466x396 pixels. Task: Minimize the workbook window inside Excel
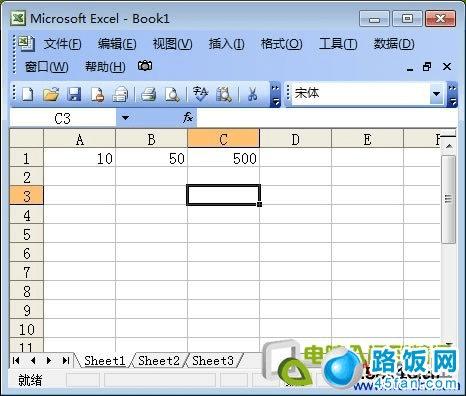[x=410, y=68]
